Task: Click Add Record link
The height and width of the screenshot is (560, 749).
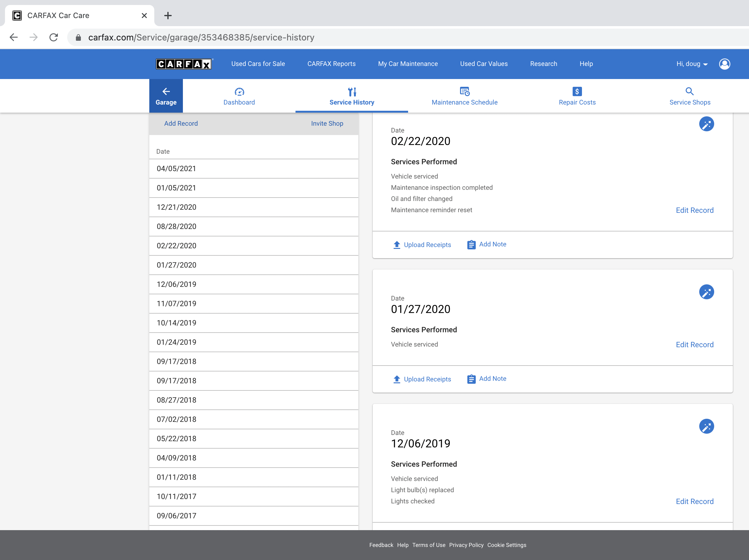Action: click(181, 124)
